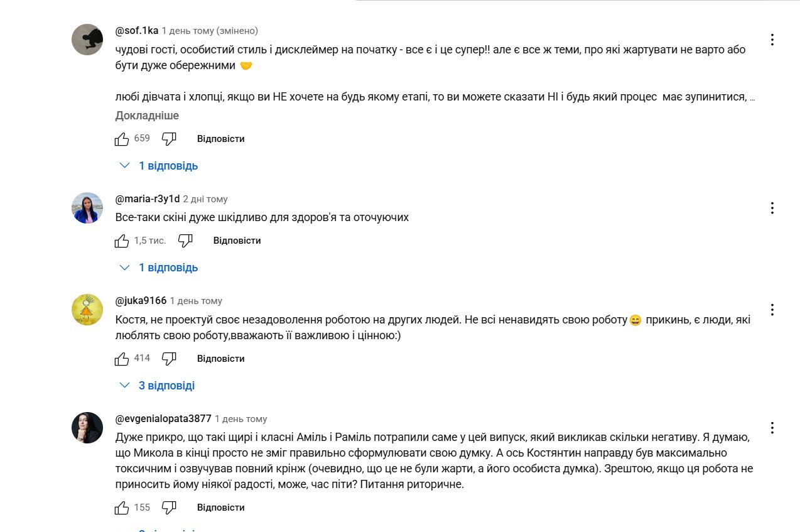Screen dimensions: 800x532
Task: Like @maria-r3y1d's comment about skinny
Action: [x=122, y=241]
